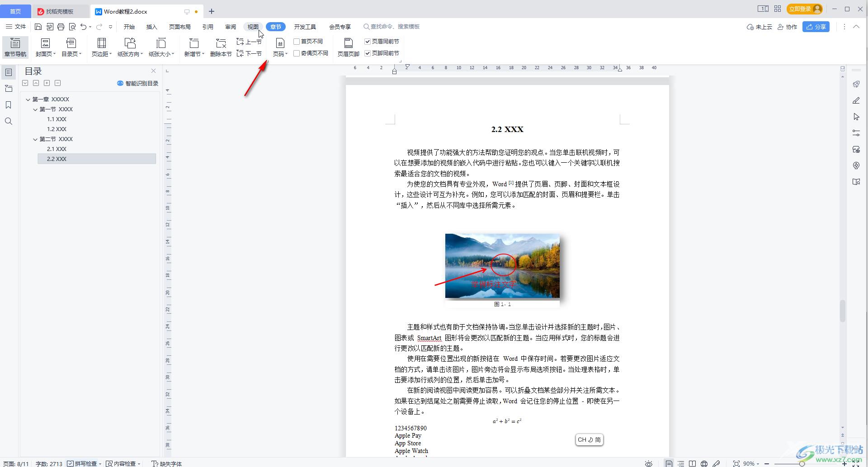Open 页边距 margins dropdown
The width and height of the screenshot is (868, 467).
pos(102,47)
